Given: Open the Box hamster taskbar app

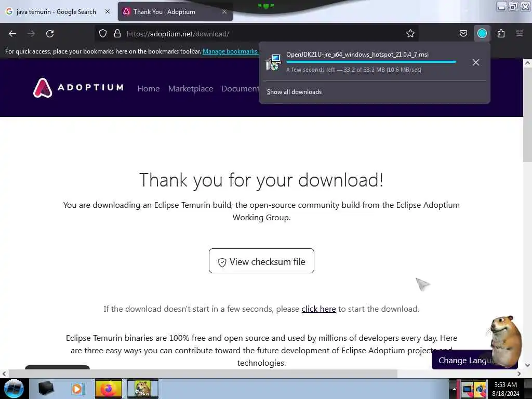Looking at the screenshot, I should point(143,389).
